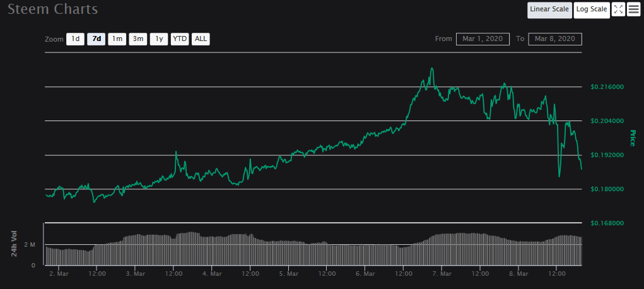Click the $0.168000 price axis label
The image size is (644, 289).
point(607,223)
